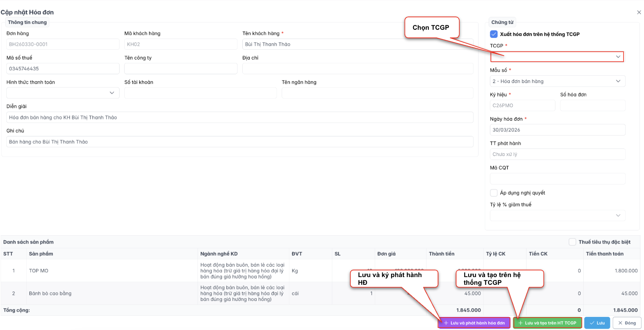Expand the Mẫu số dropdown
Screen dimensions: 644x330
pos(557,81)
